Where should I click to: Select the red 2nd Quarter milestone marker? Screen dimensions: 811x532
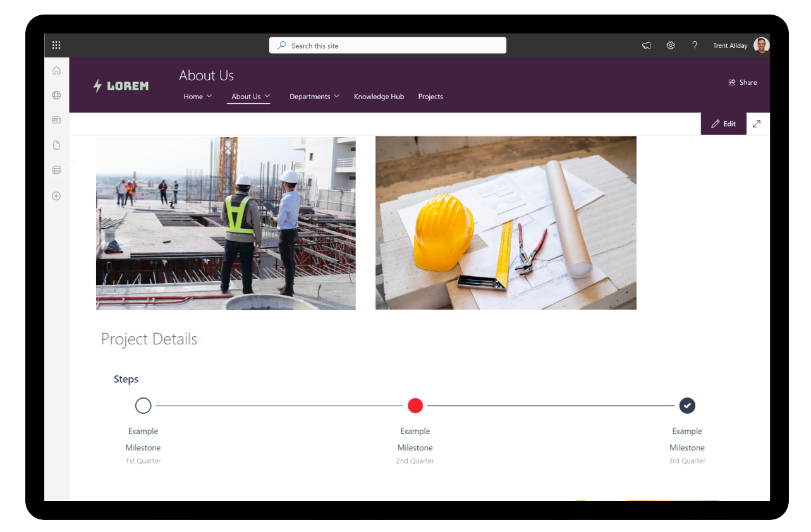(x=415, y=405)
